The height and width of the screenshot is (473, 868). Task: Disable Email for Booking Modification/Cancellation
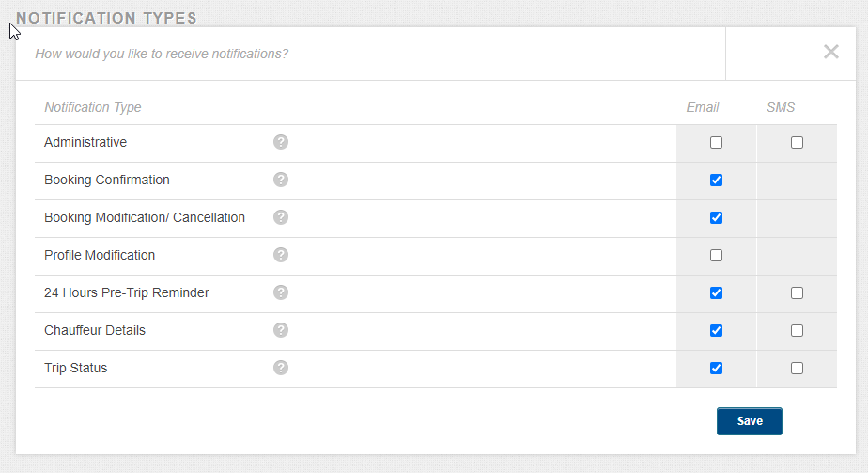(717, 218)
